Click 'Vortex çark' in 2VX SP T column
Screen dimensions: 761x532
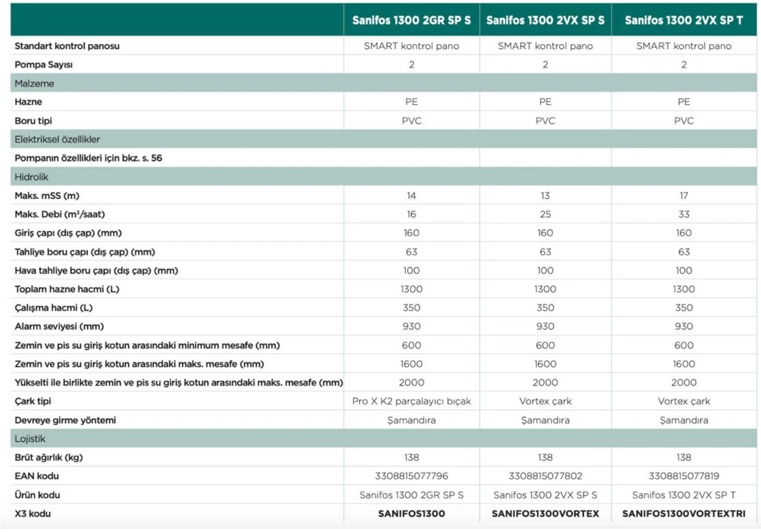tap(684, 401)
